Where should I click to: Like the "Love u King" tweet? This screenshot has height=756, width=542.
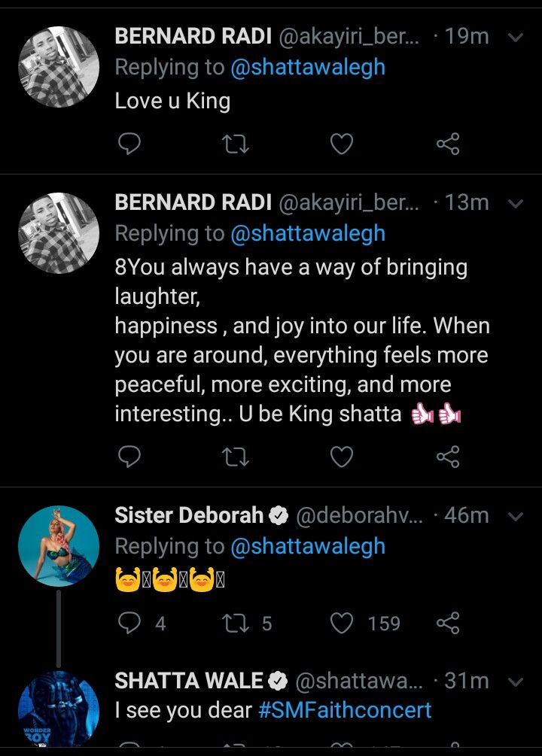(342, 144)
